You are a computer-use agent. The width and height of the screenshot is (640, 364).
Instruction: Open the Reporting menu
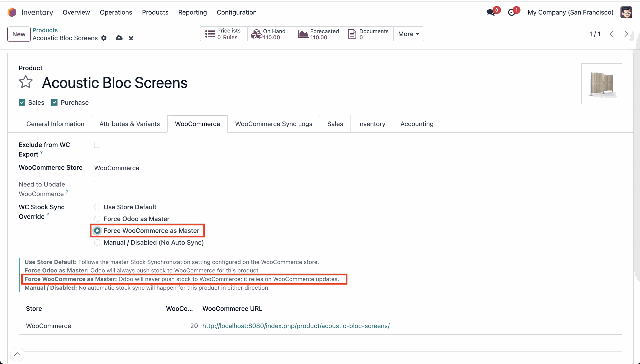[192, 12]
